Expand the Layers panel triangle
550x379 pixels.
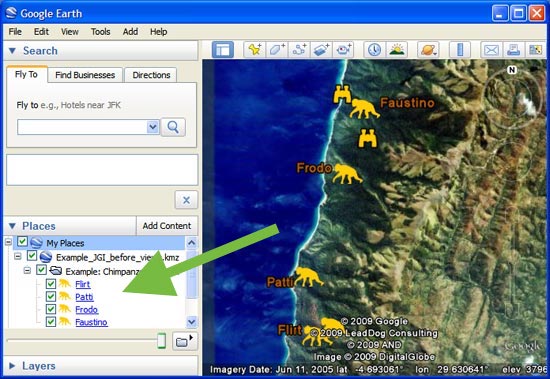coord(12,366)
